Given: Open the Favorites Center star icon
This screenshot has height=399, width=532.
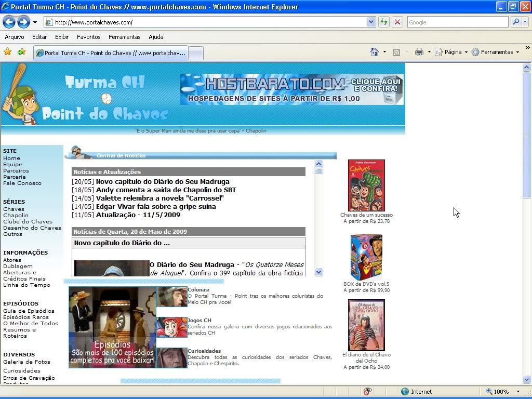Looking at the screenshot, I should [x=7, y=52].
